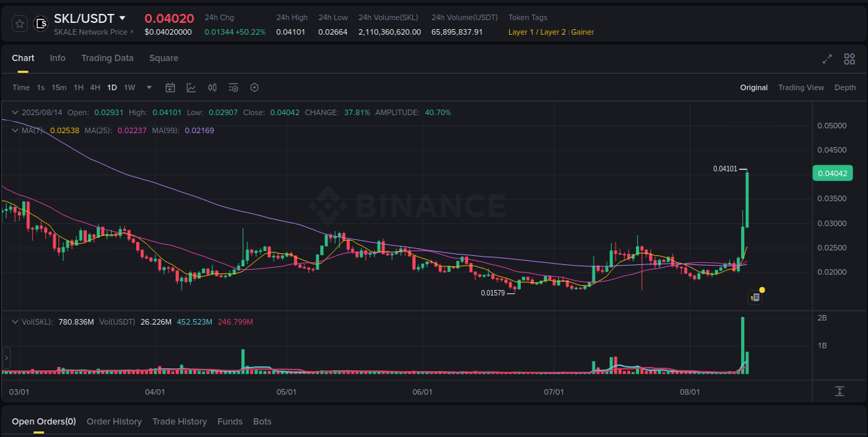Open the date range calendar icon

(x=170, y=87)
